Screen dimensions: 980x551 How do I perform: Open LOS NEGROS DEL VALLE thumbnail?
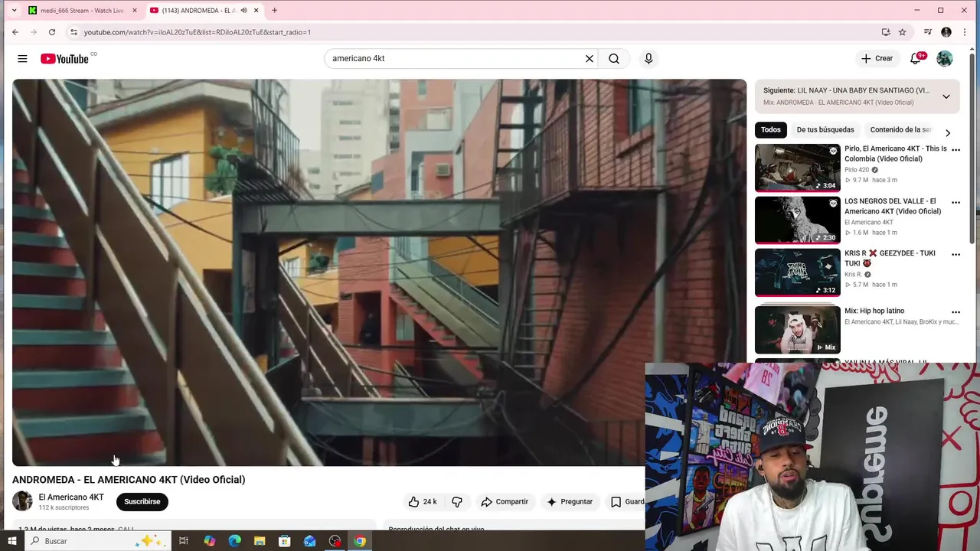(x=798, y=220)
